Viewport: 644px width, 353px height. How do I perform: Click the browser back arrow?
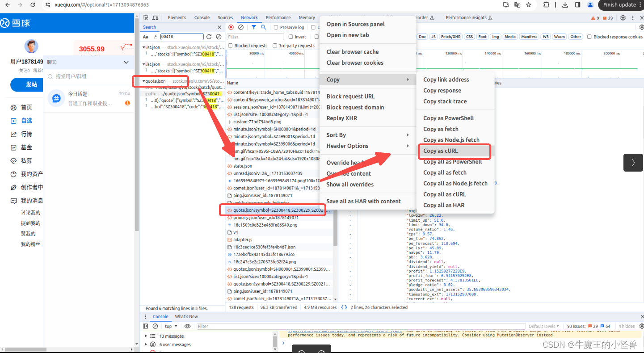[x=8, y=4]
